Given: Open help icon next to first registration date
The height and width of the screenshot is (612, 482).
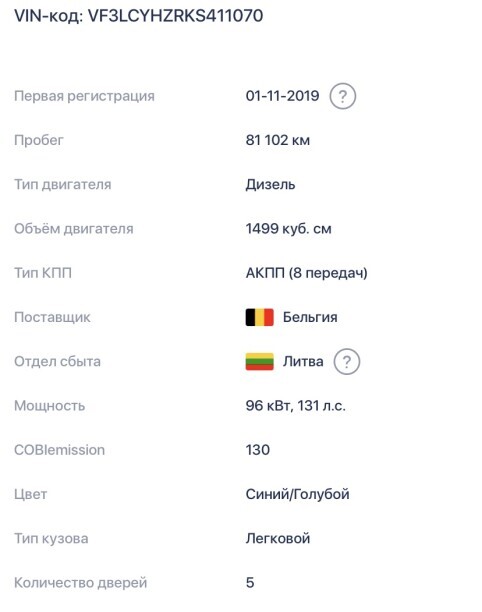Looking at the screenshot, I should [342, 96].
